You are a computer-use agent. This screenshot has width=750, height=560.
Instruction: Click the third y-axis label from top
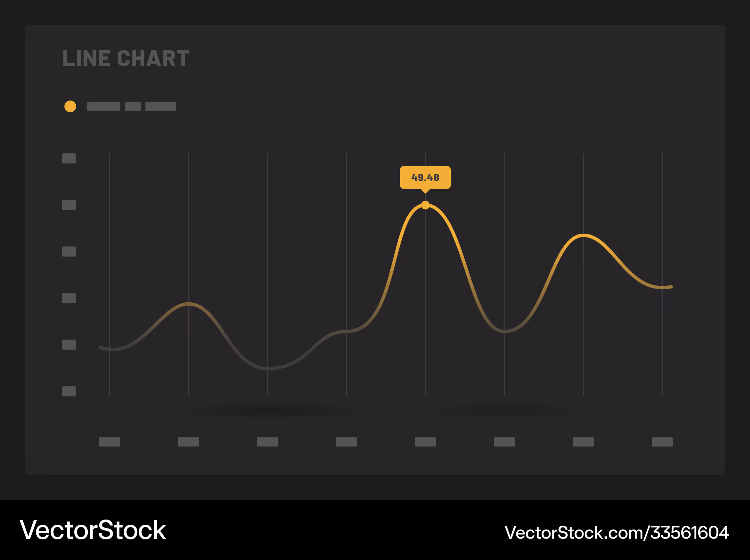point(69,252)
